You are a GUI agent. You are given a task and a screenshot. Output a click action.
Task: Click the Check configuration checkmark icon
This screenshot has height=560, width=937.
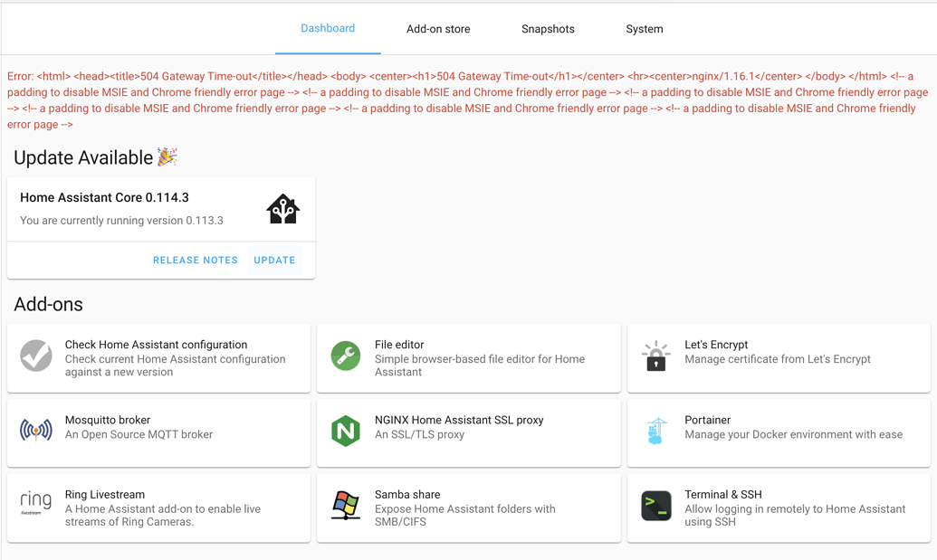[35, 356]
